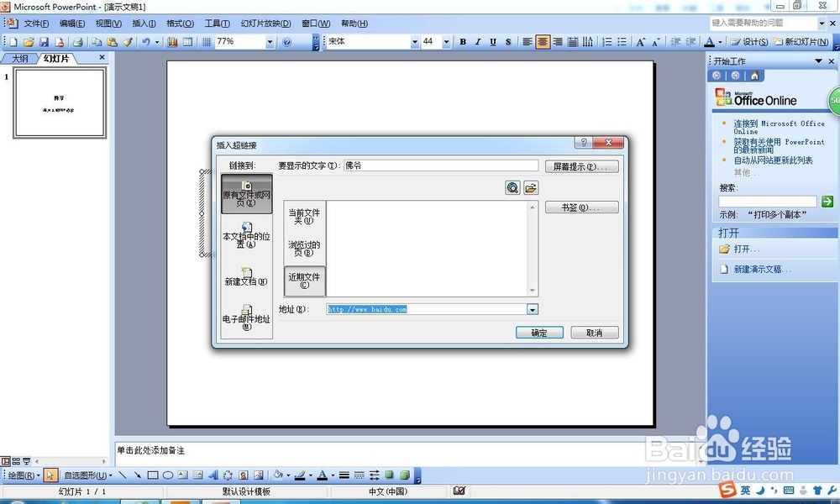Toggle italic formatting on the toolbar
This screenshot has height=504, width=840.
click(x=476, y=40)
